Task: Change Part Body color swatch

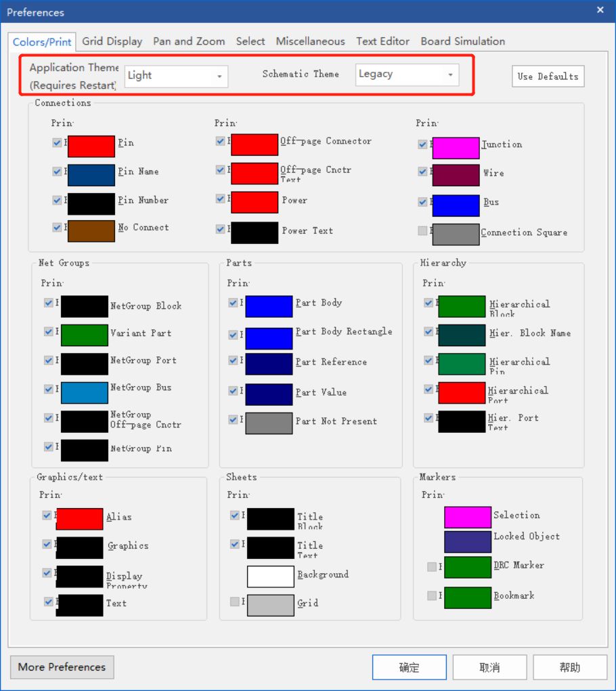Action: 269,306
